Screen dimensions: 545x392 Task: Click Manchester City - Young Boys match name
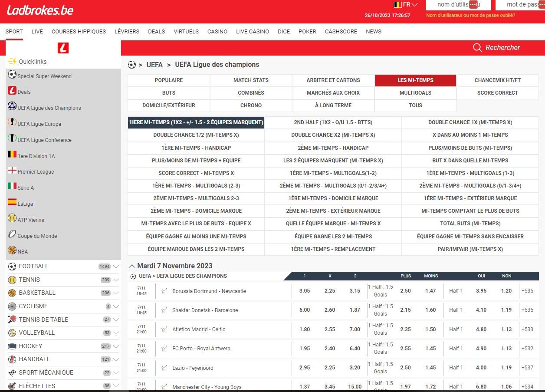coord(207,387)
